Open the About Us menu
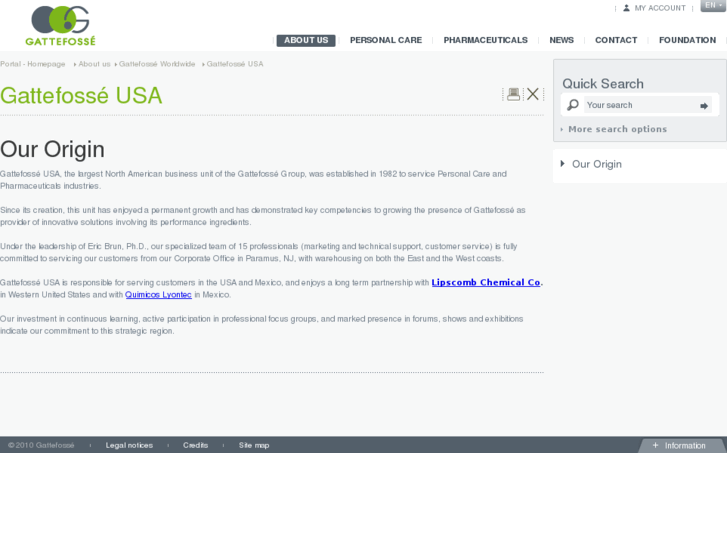727x545 pixels. point(306,40)
